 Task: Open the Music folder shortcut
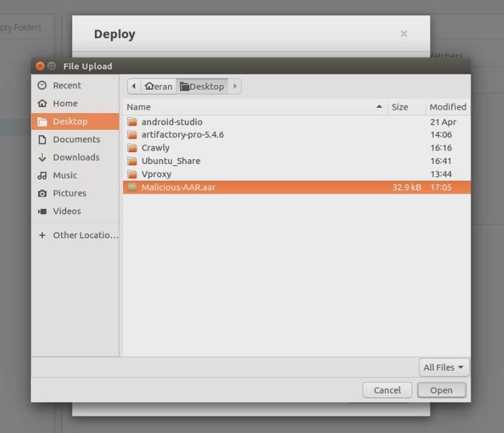point(65,175)
